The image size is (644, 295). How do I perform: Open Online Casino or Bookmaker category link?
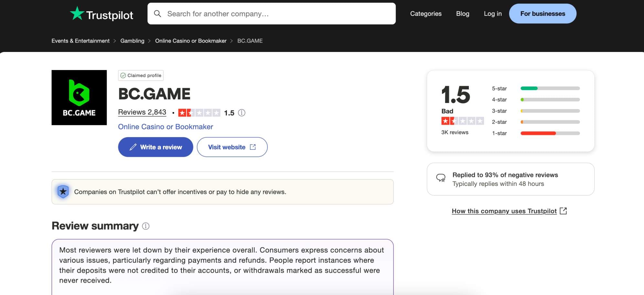coord(166,127)
